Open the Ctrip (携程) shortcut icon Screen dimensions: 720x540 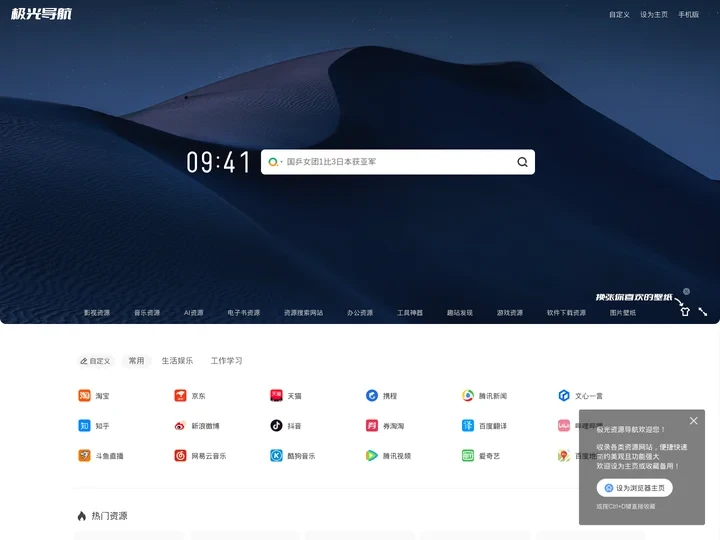(372, 395)
